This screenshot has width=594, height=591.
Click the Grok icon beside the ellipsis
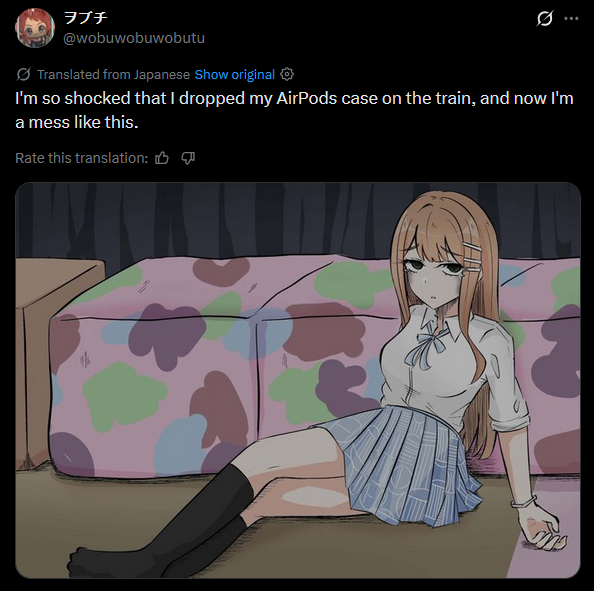[545, 18]
